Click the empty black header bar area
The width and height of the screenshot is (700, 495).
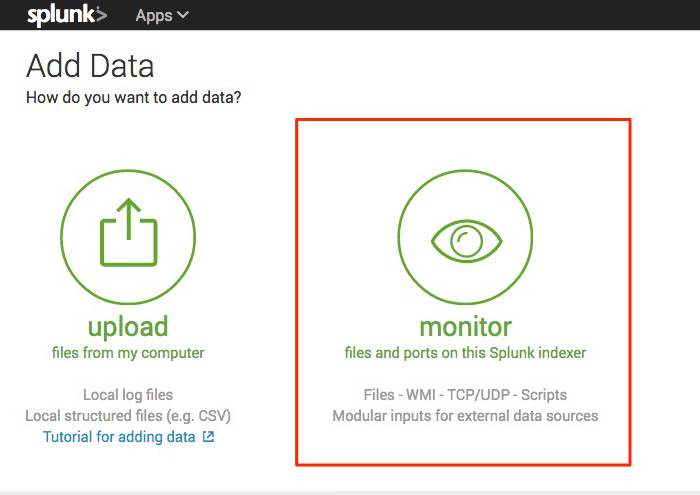pyautogui.click(x=450, y=15)
